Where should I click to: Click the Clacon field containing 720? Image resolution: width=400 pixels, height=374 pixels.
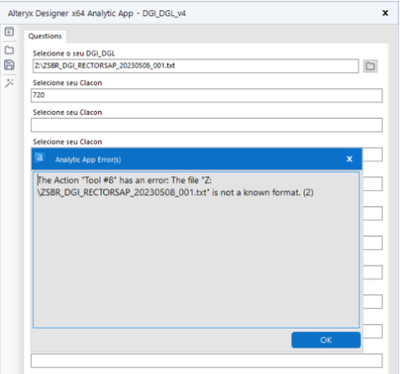[x=207, y=95]
